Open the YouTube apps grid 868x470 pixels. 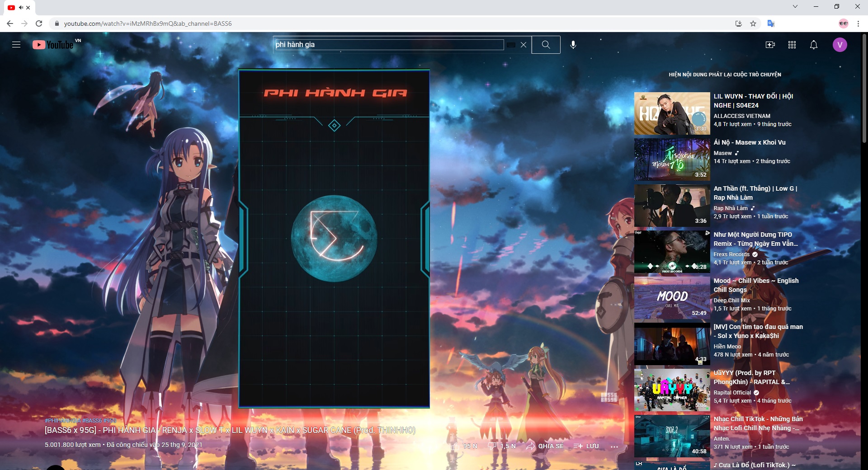[x=792, y=45]
